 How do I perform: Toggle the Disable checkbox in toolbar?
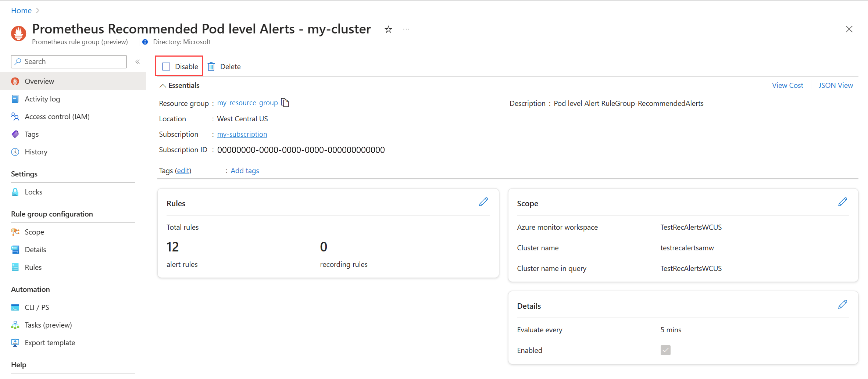167,67
